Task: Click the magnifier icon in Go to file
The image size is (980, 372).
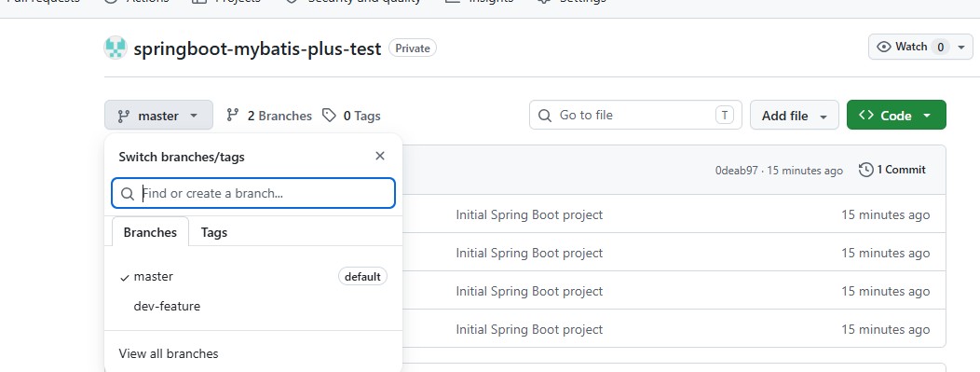Action: click(x=544, y=116)
